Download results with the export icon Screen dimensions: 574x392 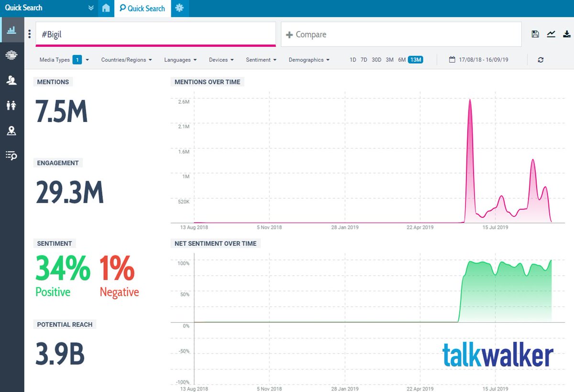pos(567,34)
